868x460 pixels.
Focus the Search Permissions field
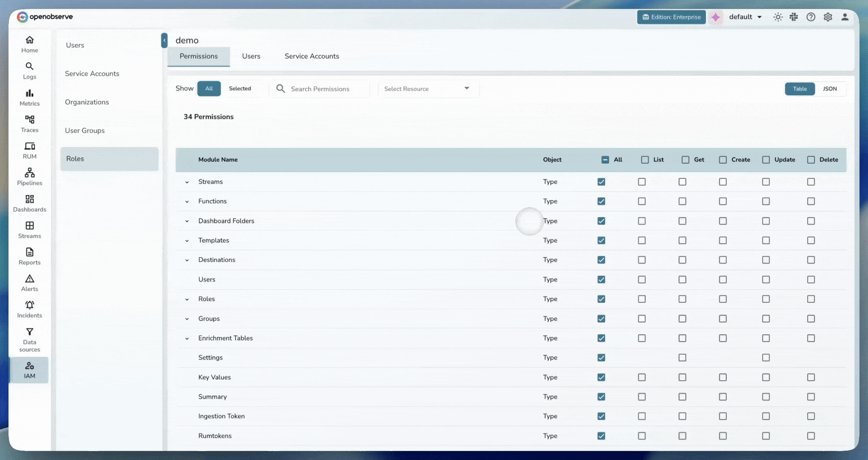320,89
